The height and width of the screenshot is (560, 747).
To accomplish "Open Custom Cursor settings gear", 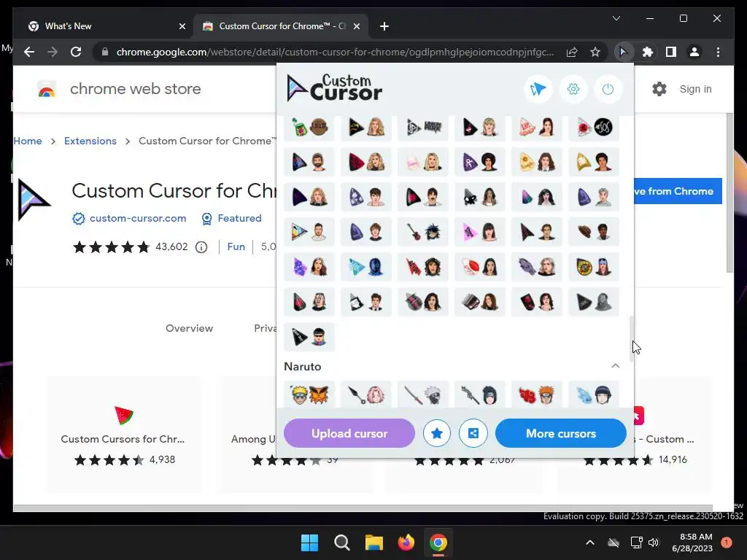I will [x=573, y=89].
